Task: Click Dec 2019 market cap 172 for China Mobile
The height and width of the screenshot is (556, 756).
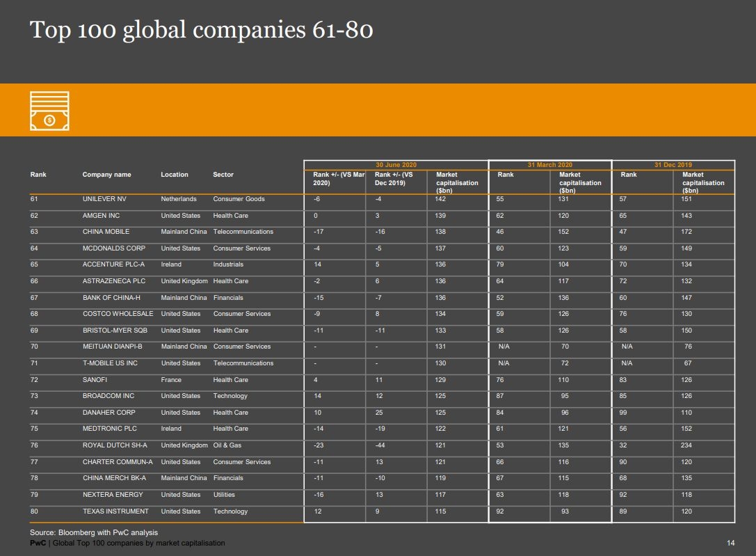Action: [x=686, y=232]
